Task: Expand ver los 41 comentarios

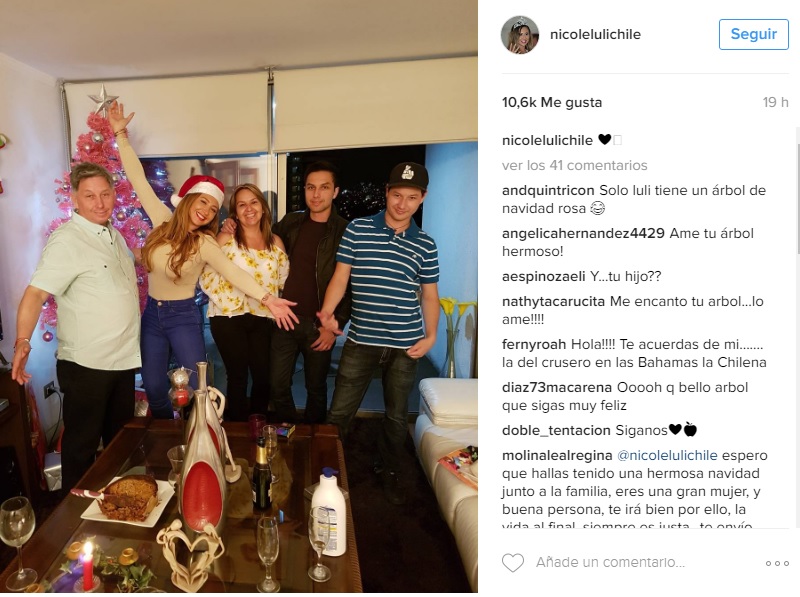Action: 574,165
